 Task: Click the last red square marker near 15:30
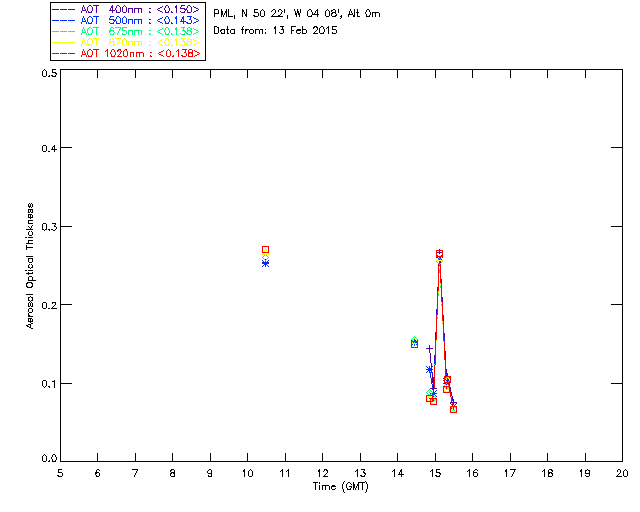tap(453, 409)
